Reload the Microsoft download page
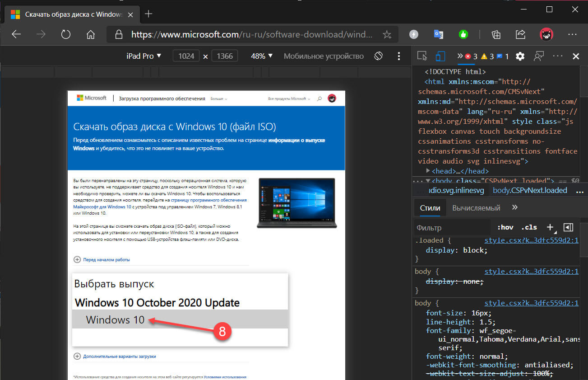Screen dimensions: 588x380 66,34
